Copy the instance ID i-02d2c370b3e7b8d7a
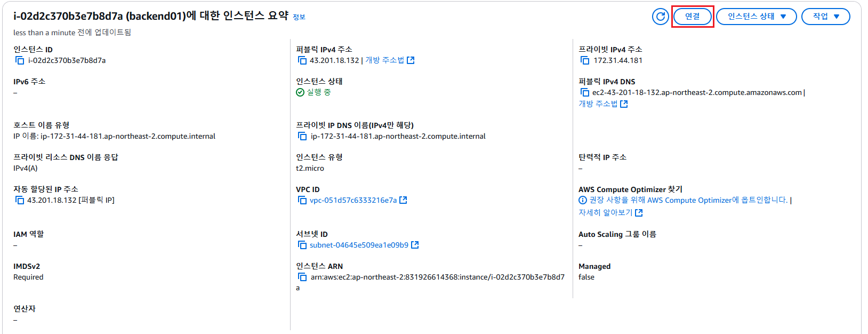This screenshot has height=334, width=868. [20, 60]
